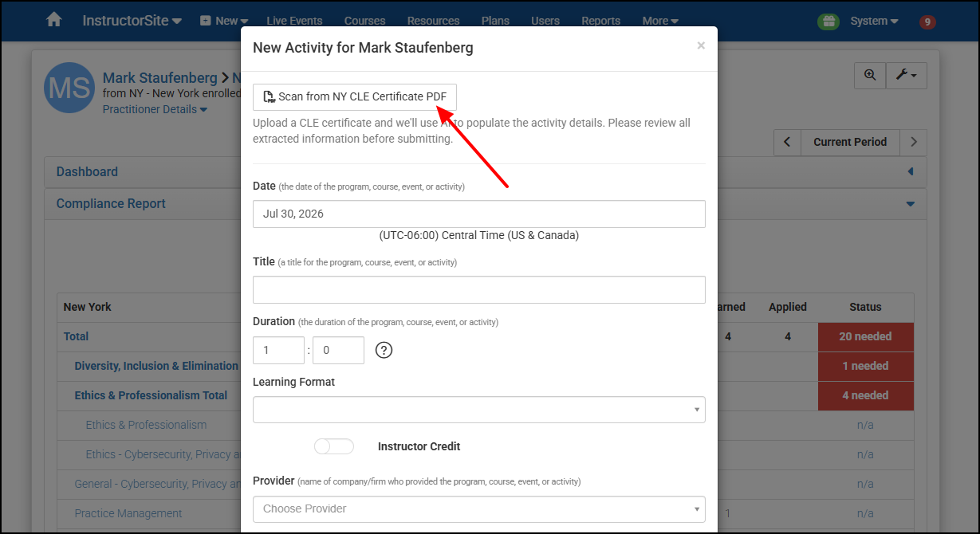Go to previous period arrow

(787, 142)
